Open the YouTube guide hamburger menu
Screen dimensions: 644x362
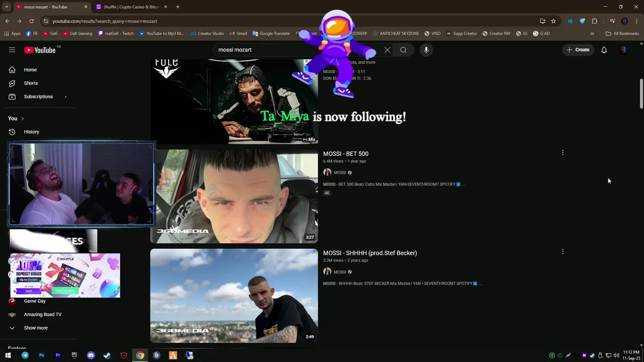12,50
